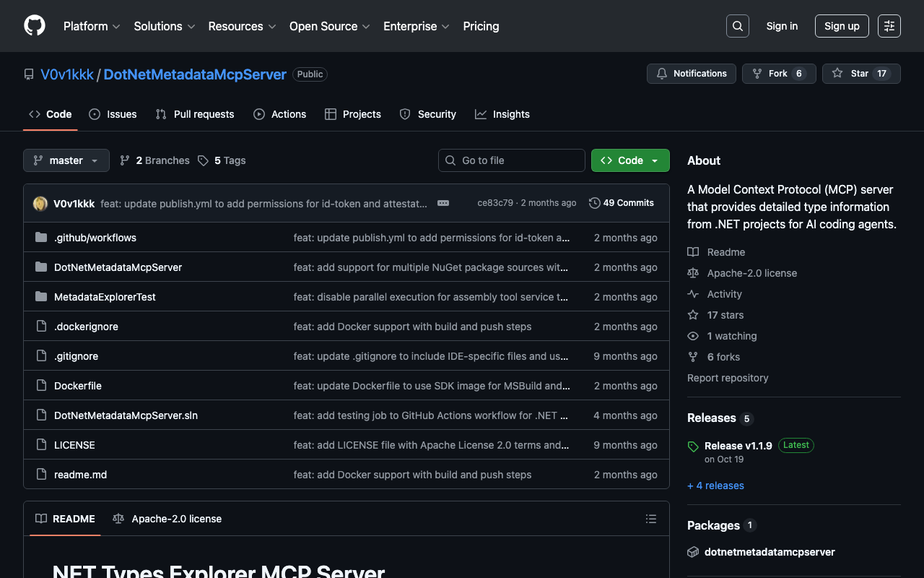Screen dimensions: 924x578
Task: Click the commit message ellipsis icon
Action: click(443, 203)
